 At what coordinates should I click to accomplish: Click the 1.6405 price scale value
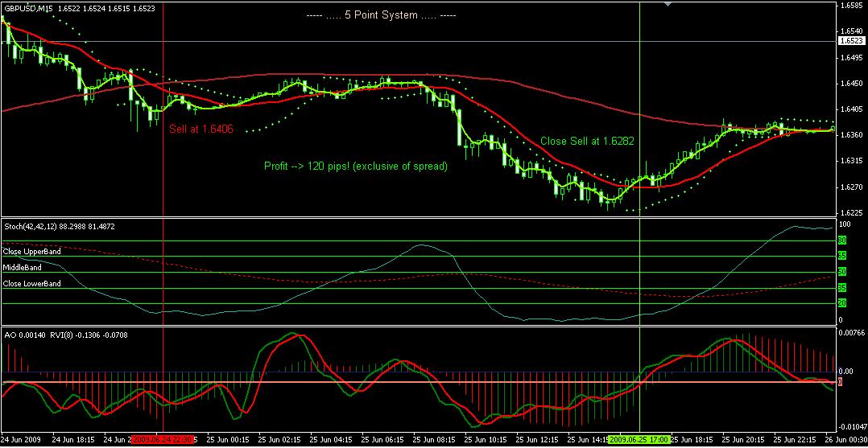coord(852,109)
